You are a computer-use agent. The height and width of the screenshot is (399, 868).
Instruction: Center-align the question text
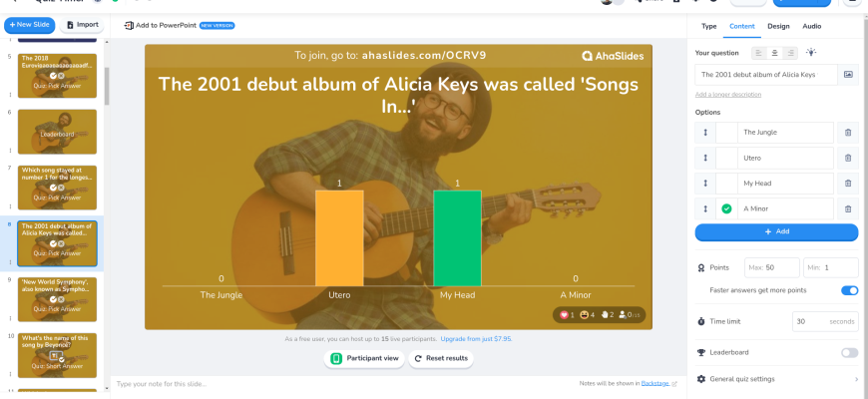pos(774,53)
